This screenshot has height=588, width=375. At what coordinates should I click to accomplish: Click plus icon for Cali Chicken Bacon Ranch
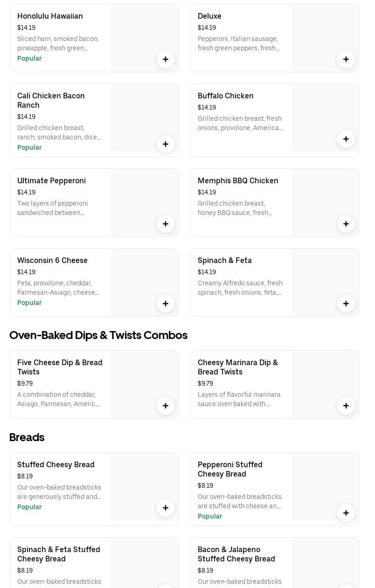pos(166,144)
